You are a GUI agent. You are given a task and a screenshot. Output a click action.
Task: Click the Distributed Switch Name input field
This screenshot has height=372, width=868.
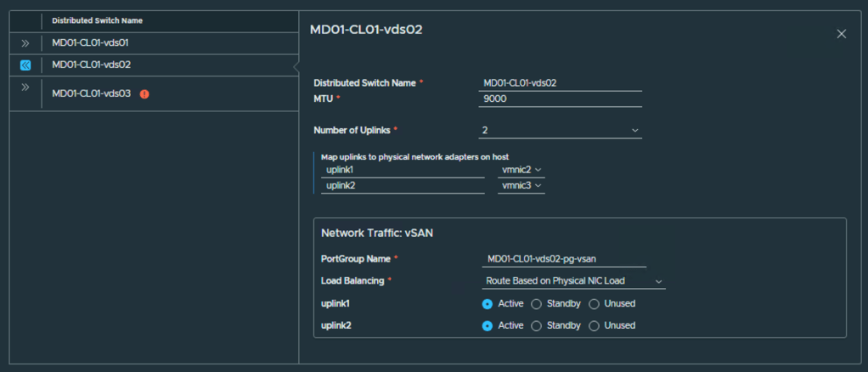click(560, 82)
